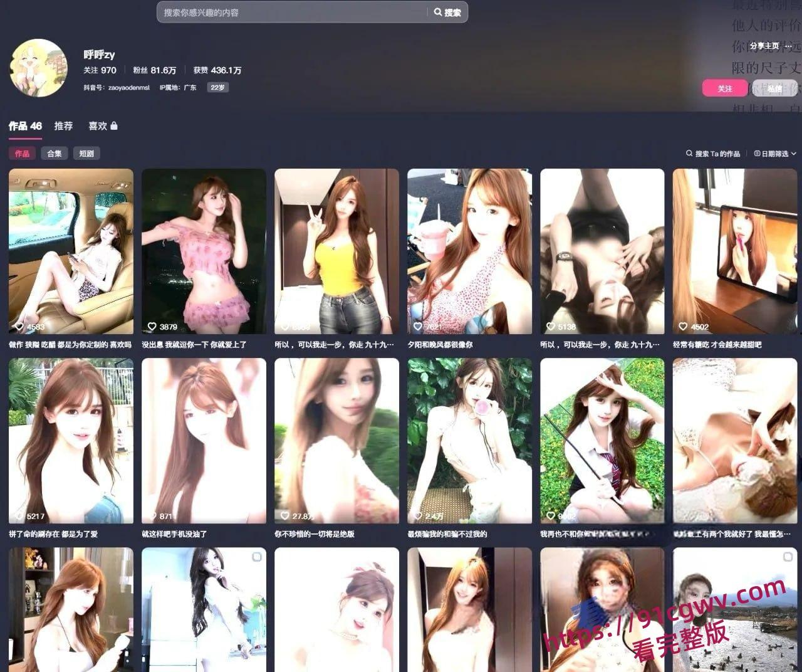Click the heart icon showing 5217 likes

[19, 516]
